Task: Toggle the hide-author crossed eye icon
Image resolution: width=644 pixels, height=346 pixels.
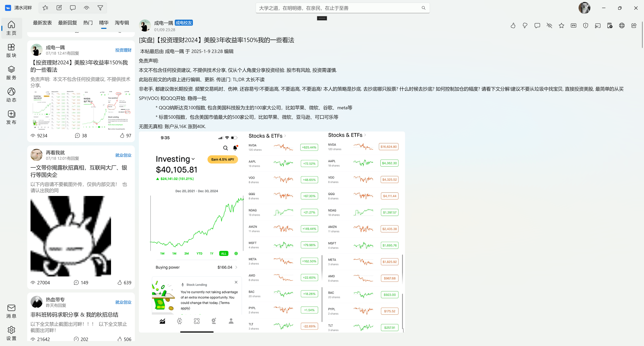Action: click(x=549, y=25)
